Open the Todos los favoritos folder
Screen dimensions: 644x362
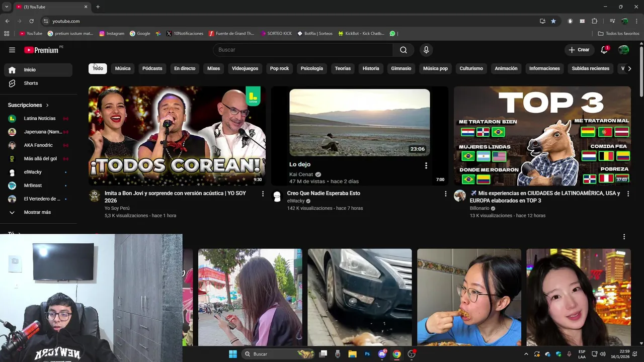click(618, 34)
